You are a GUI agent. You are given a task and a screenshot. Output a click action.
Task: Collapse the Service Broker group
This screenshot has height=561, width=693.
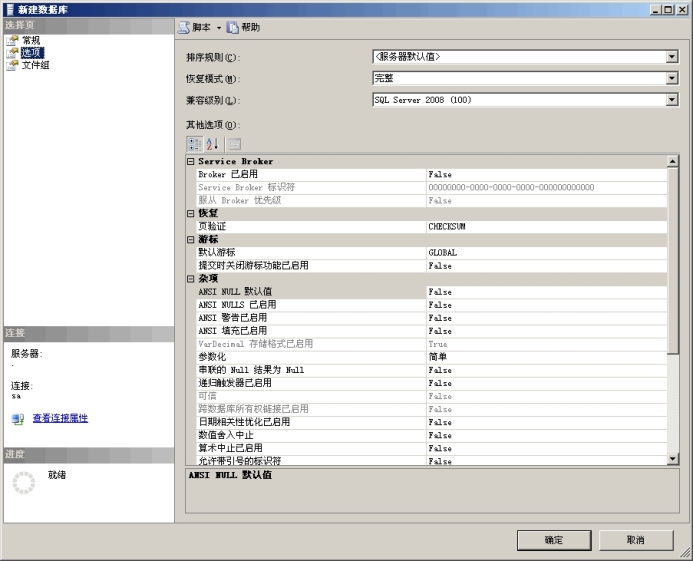[190, 161]
